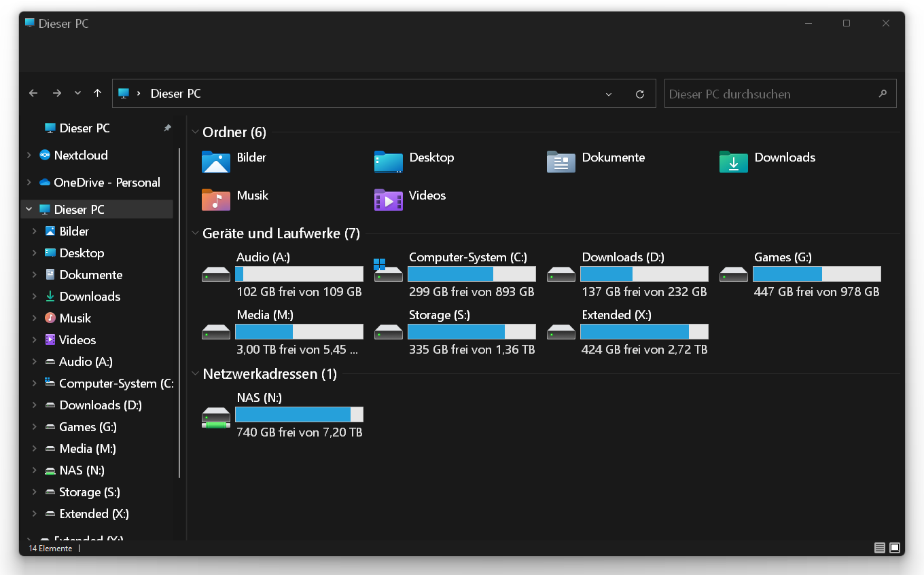The image size is (924, 575).
Task: Click the NAS (N:) capacity bar
Action: pyautogui.click(x=299, y=415)
